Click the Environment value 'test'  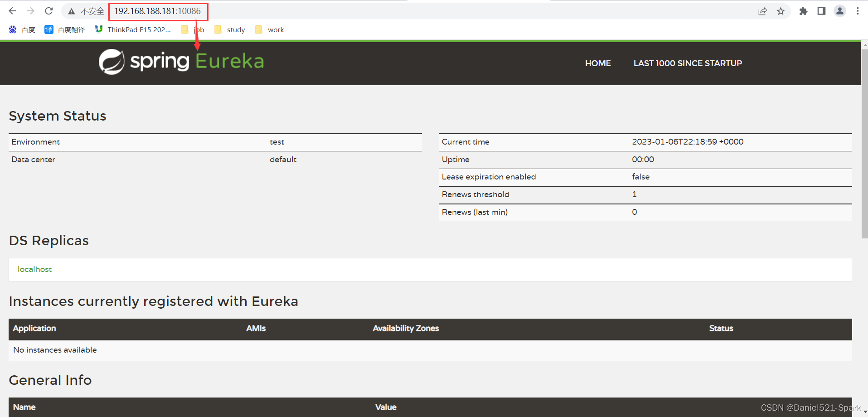[277, 142]
